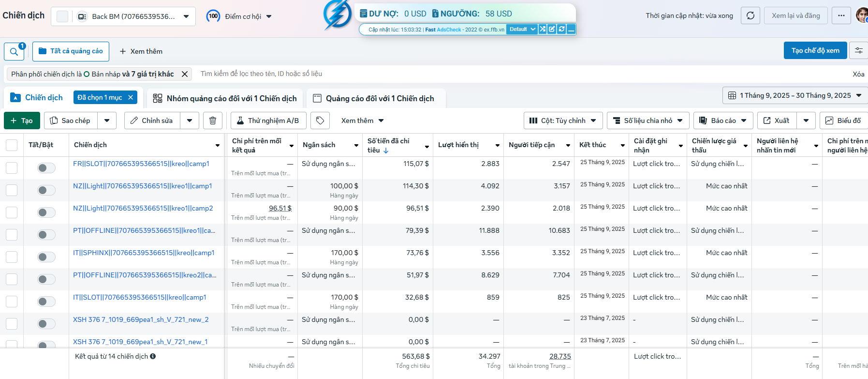This screenshot has height=379, width=868.
Task: Click the sync icon in Fast AdsCheck bar
Action: tap(561, 29)
